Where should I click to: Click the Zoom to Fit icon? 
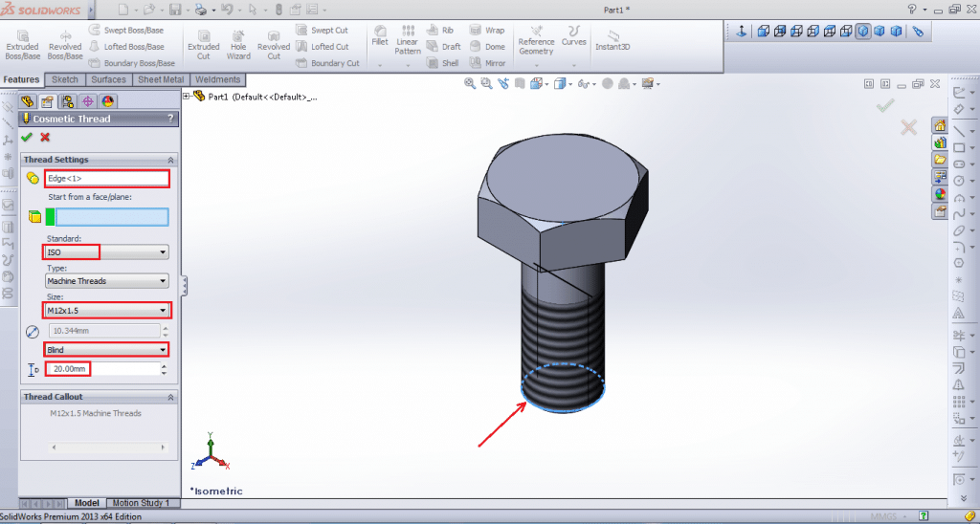coord(470,83)
